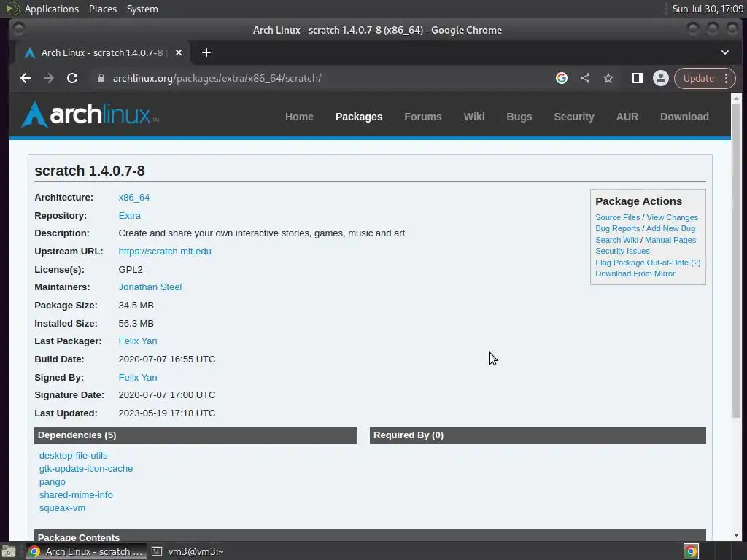
Task: Open a new tab with plus button
Action: click(x=206, y=52)
